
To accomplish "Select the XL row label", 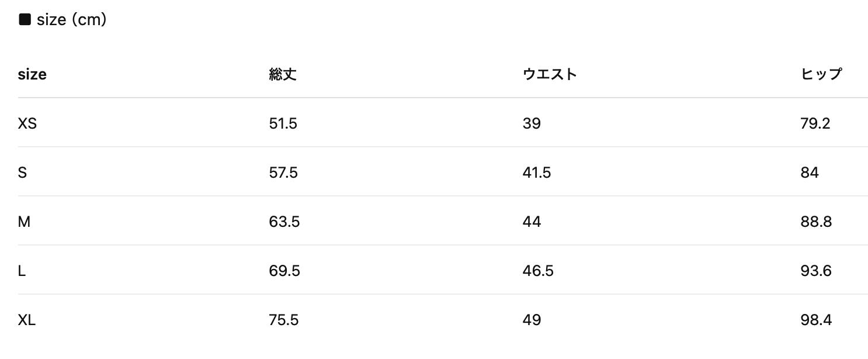I will coord(27,320).
